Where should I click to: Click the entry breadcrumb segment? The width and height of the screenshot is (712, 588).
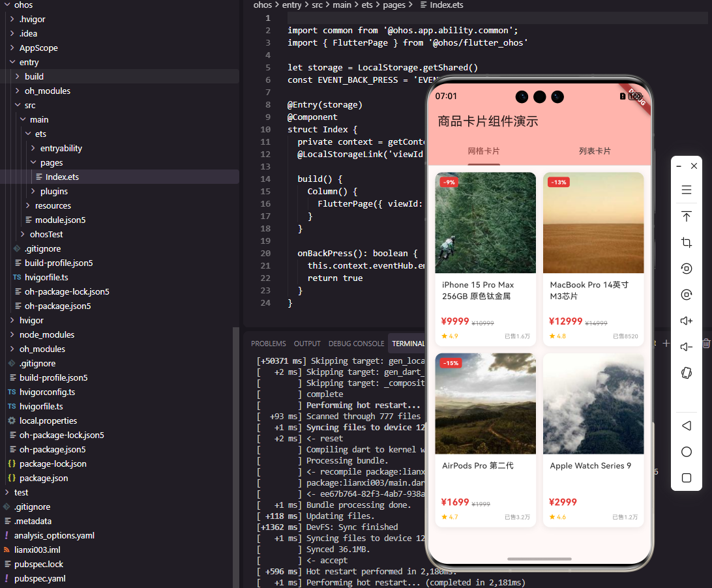point(291,5)
